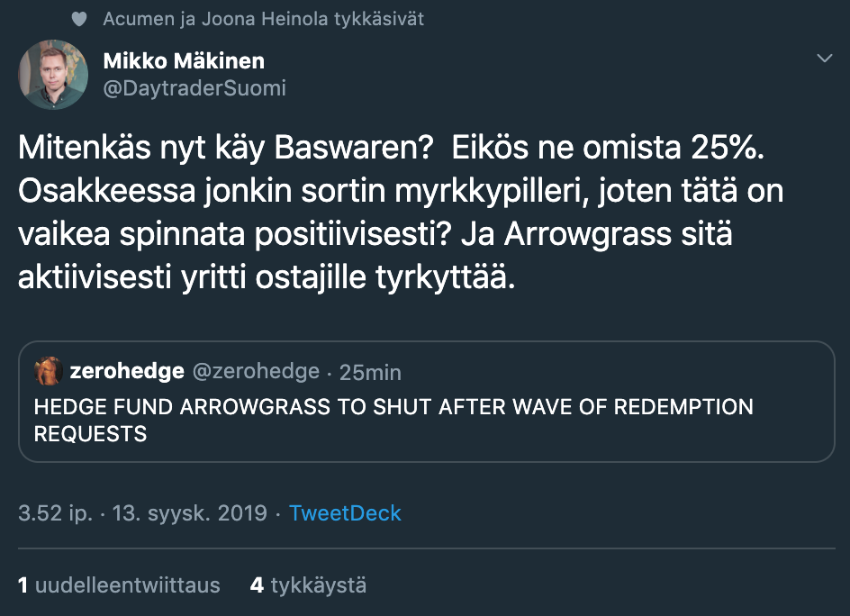Click the zerohedge display name
This screenshot has width=850, height=616.
[x=127, y=371]
